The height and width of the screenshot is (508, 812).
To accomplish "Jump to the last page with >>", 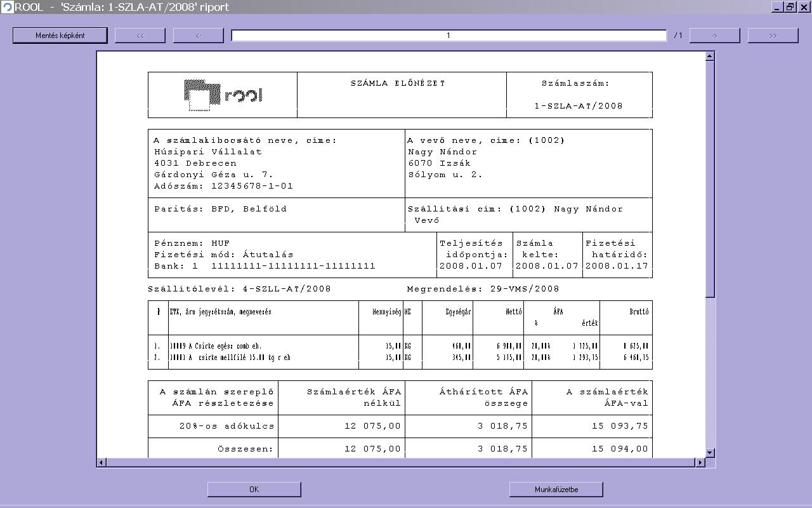I will (773, 36).
